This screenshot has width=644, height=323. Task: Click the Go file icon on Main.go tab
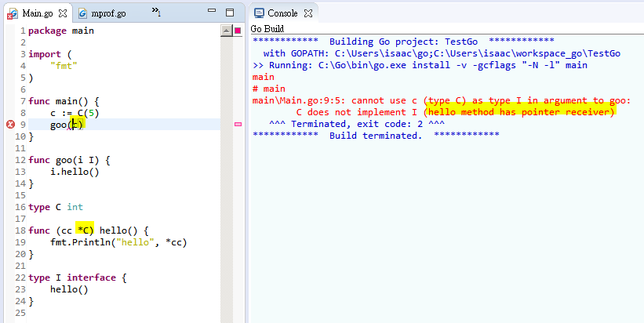[x=13, y=13]
